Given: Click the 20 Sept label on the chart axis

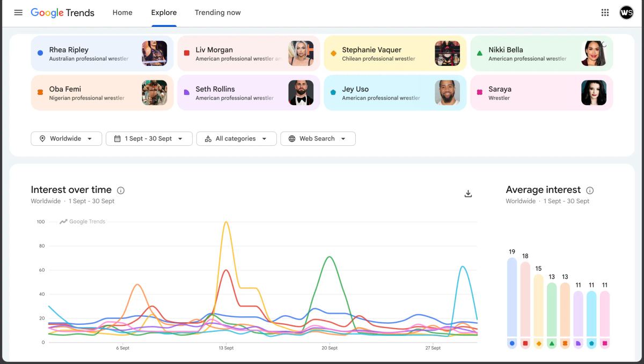Looking at the screenshot, I should 330,348.
